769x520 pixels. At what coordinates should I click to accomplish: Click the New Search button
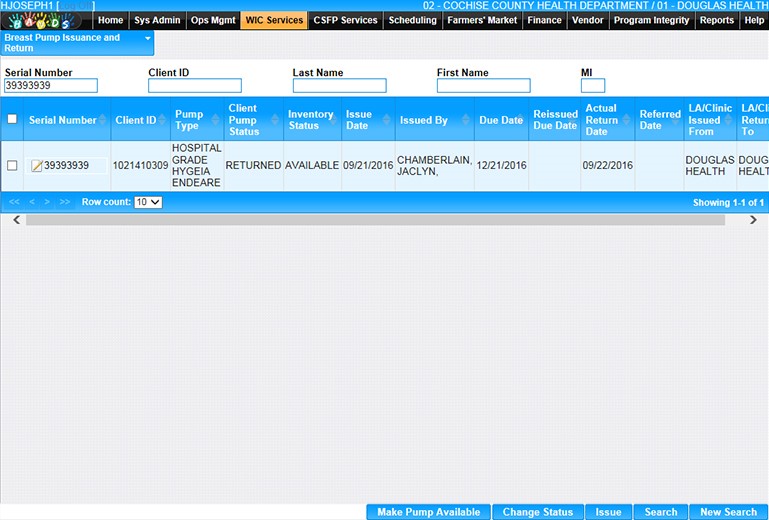(x=728, y=512)
